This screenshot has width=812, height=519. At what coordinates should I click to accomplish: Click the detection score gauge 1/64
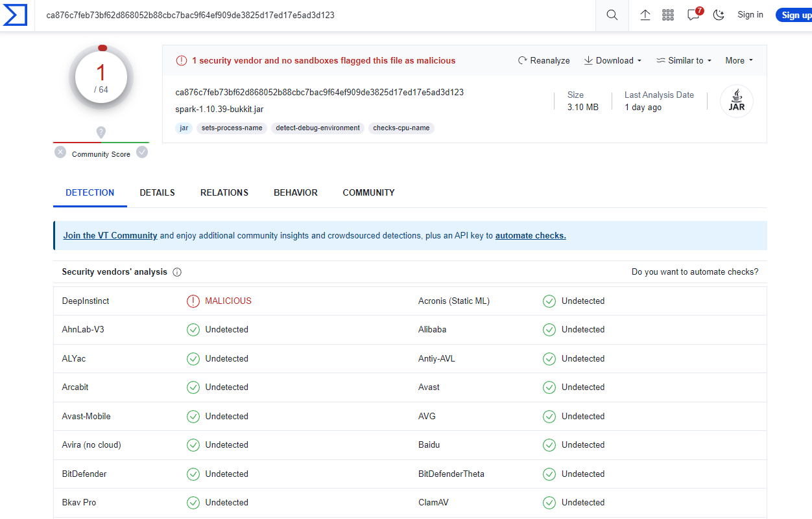click(101, 78)
